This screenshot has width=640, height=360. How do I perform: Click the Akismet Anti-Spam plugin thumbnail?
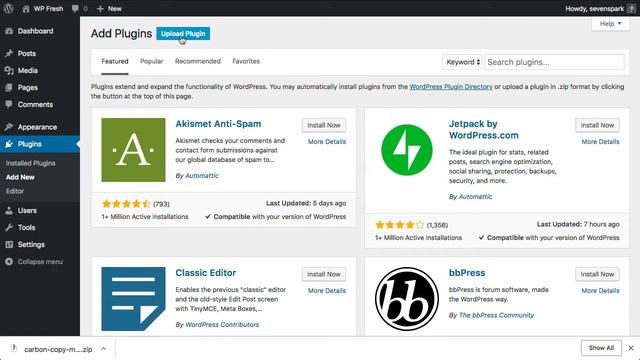point(133,150)
